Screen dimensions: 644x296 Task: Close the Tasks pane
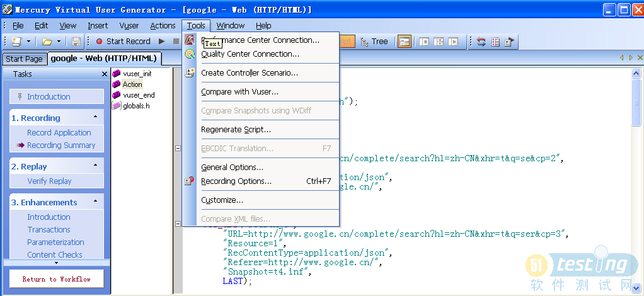coord(105,74)
